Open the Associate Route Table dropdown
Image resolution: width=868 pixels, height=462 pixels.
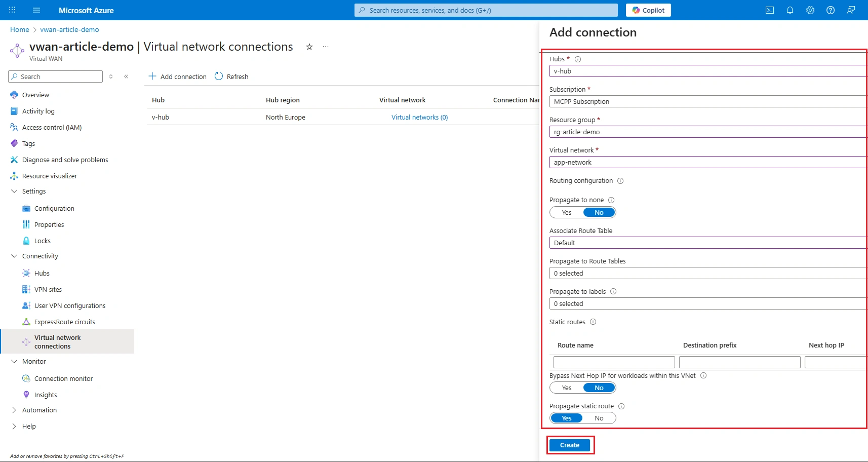(x=708, y=243)
